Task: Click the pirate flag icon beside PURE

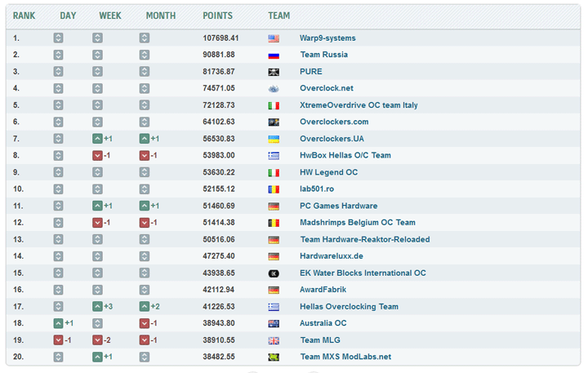Action: (274, 72)
